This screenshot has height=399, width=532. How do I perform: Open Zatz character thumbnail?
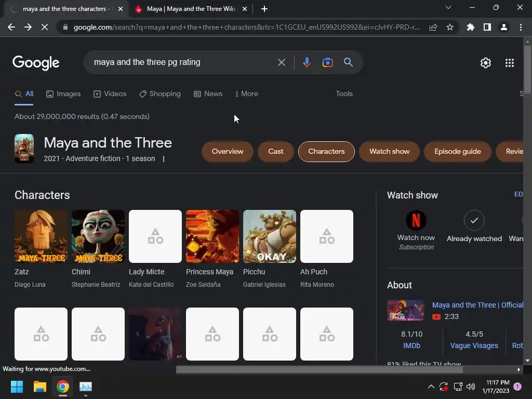tap(41, 236)
